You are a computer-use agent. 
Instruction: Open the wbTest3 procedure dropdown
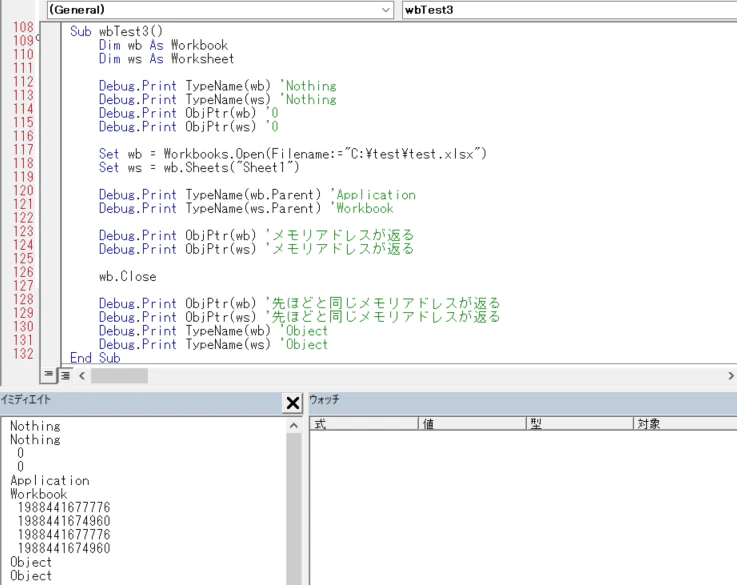569,10
